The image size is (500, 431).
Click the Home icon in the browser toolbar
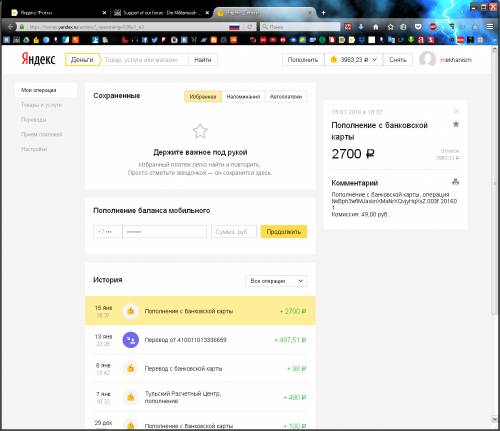tap(376, 27)
